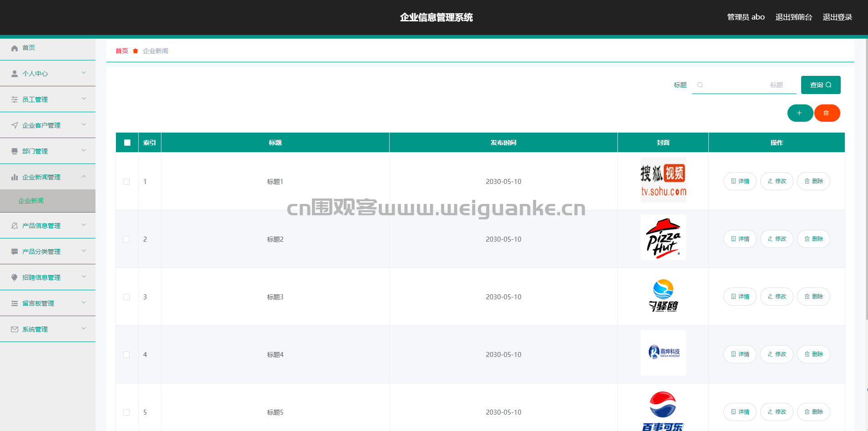Click the 首页 breadcrumb link
The height and width of the screenshot is (431, 868).
[121, 51]
